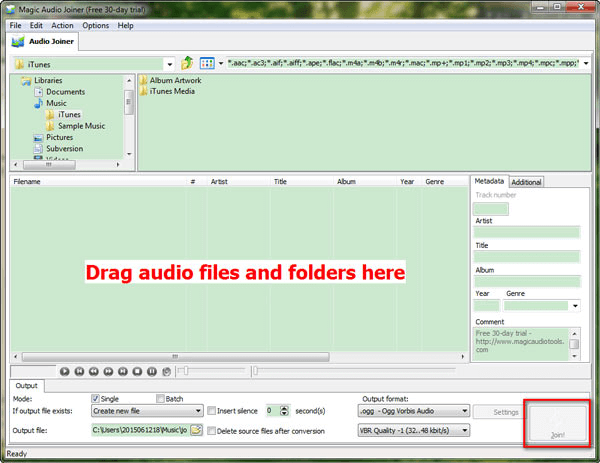The width and height of the screenshot is (600, 463).
Task: Switch to the Additional tab
Action: (526, 182)
